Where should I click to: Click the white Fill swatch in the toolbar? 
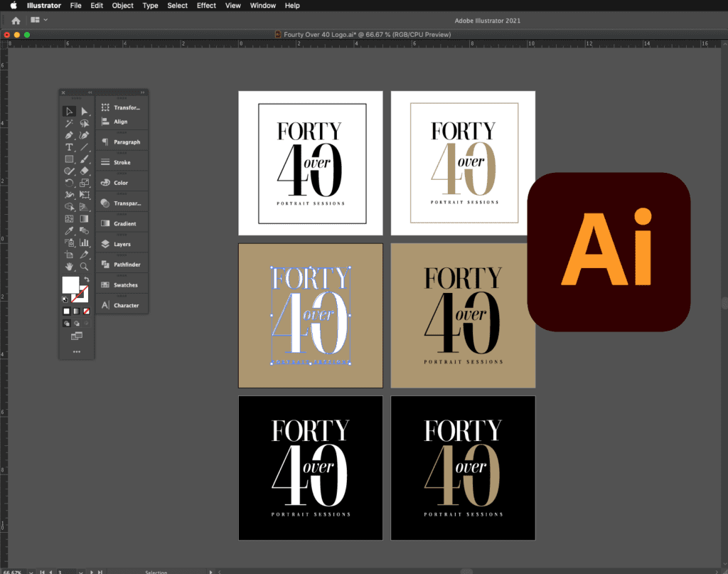click(x=70, y=285)
